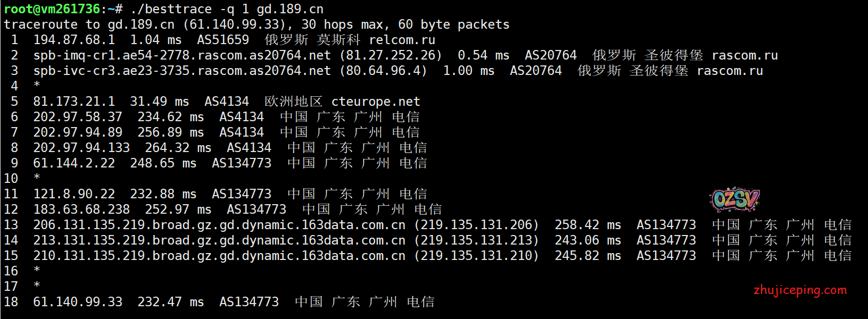Click the asterisk on hop 4
Image resolution: width=868 pixels, height=319 pixels.
coord(37,86)
